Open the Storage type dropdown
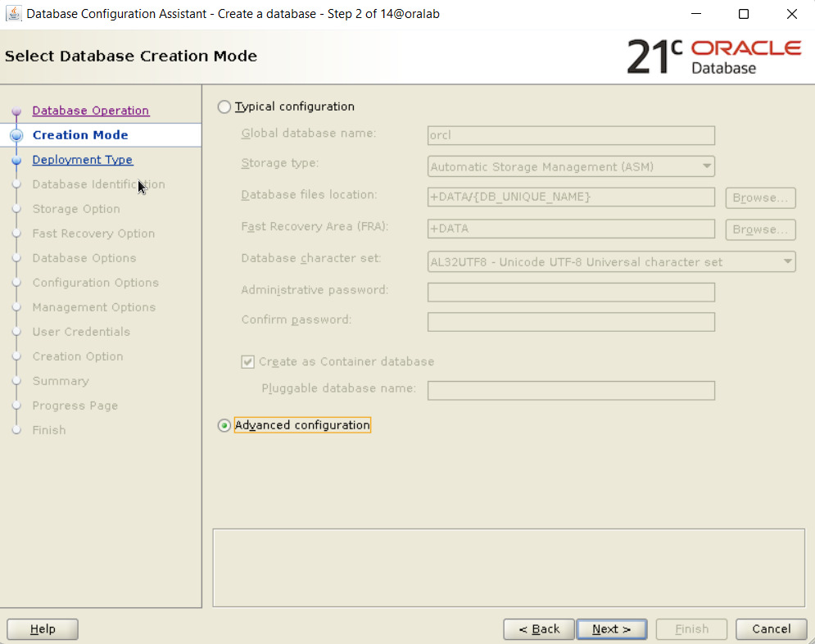Screen dimensions: 815x644 571,167
